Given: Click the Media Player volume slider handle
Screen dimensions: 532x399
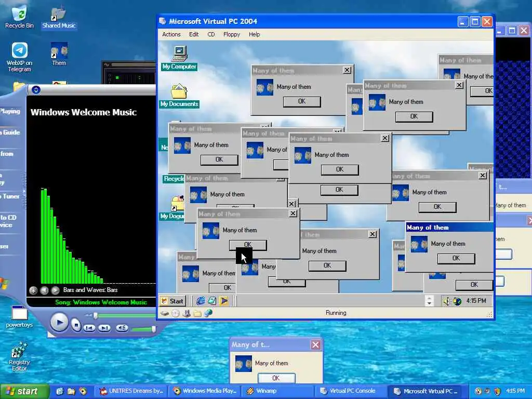Looking at the screenshot, I should (154, 329).
